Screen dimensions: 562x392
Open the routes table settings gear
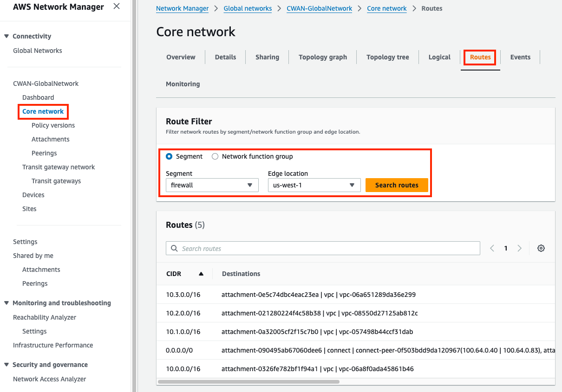pyautogui.click(x=541, y=248)
